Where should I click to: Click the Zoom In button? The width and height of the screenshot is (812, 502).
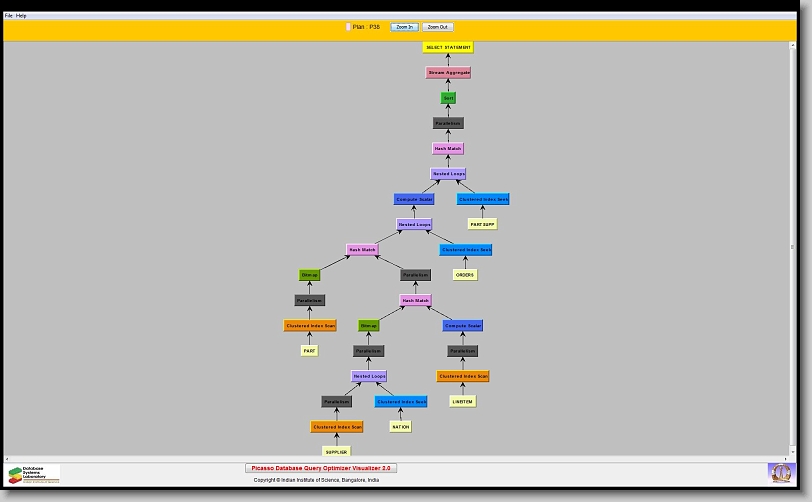[x=404, y=27]
